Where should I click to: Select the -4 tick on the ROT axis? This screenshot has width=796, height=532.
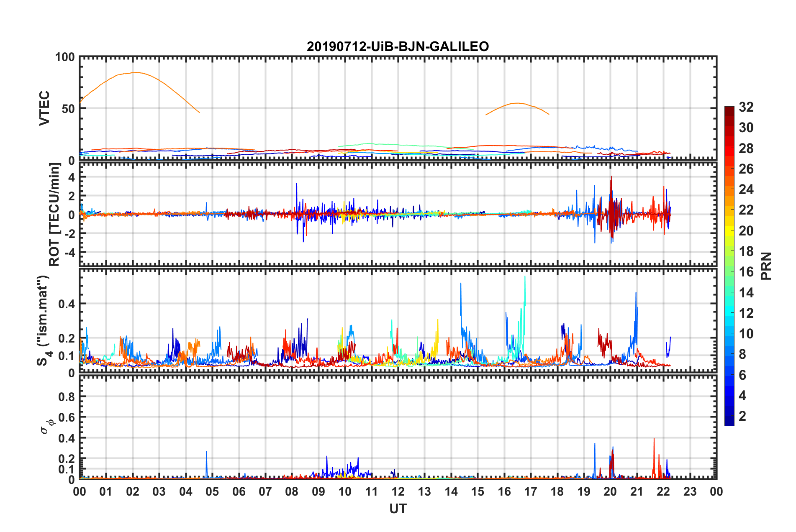(x=69, y=252)
